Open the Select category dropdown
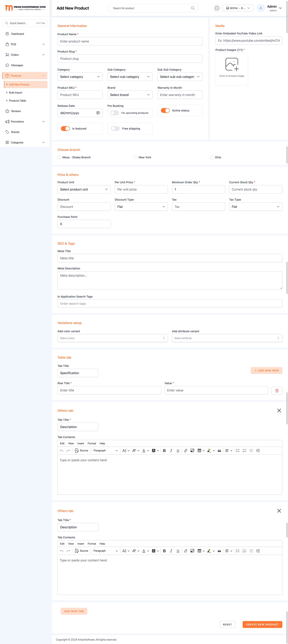The height and width of the screenshot is (644, 288). tap(80, 77)
